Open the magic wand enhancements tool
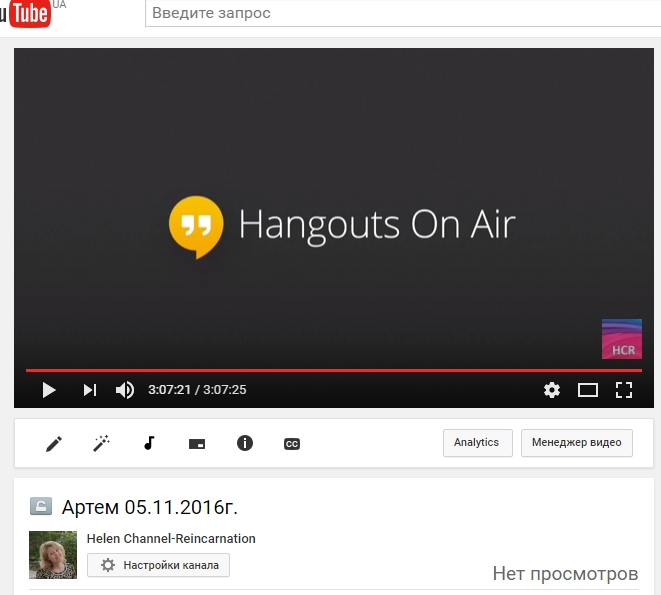 click(101, 443)
